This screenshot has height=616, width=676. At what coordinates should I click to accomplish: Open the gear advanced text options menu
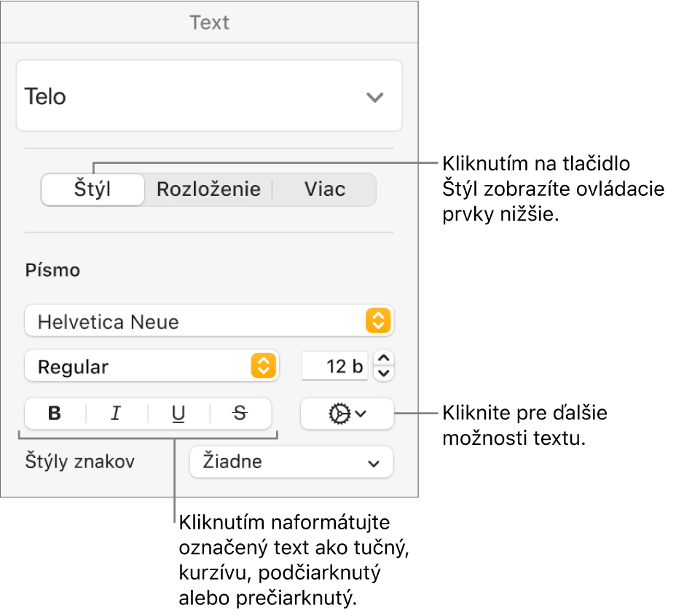click(347, 414)
